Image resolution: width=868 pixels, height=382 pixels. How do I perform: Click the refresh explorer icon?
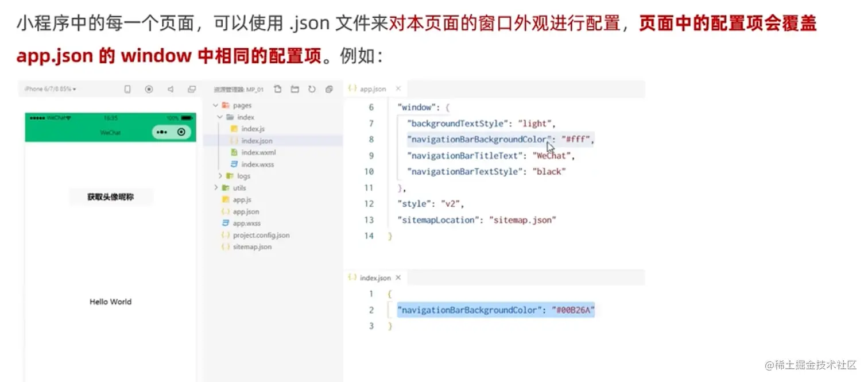(312, 89)
